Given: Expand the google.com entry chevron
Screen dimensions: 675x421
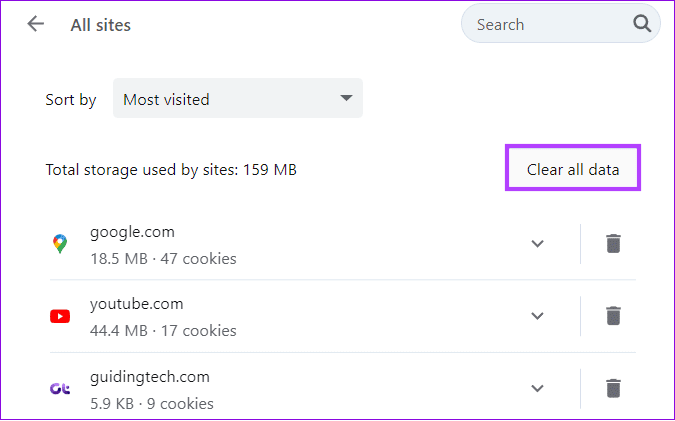Looking at the screenshot, I should [537, 244].
